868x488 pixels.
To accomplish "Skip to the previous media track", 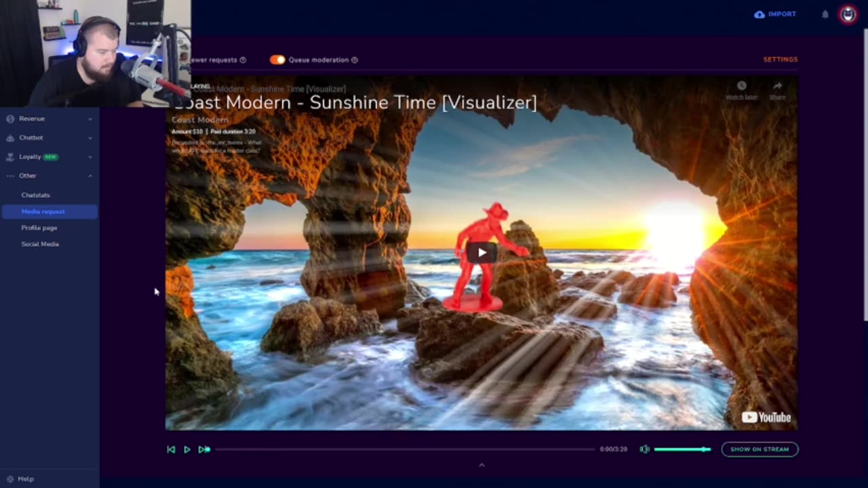I will pyautogui.click(x=171, y=449).
